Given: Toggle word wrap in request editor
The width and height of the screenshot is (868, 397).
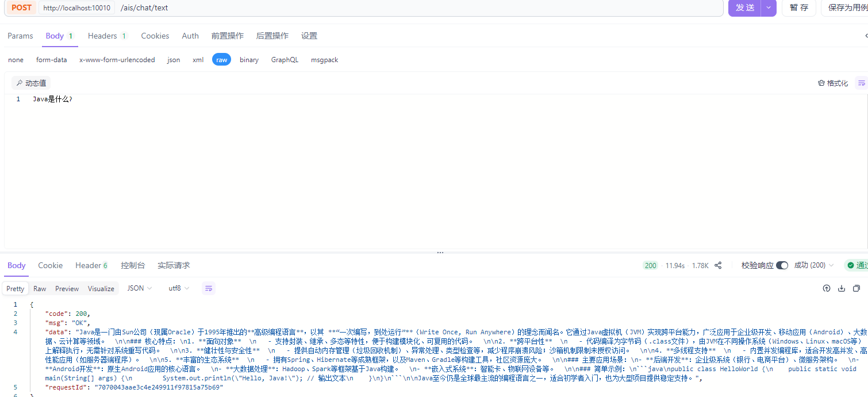Looking at the screenshot, I should click(x=861, y=83).
